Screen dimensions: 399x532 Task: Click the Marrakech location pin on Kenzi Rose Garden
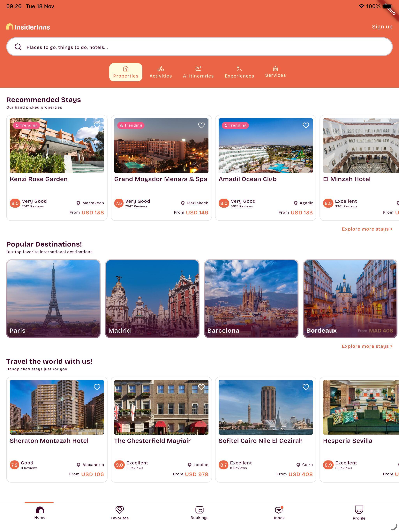78,203
